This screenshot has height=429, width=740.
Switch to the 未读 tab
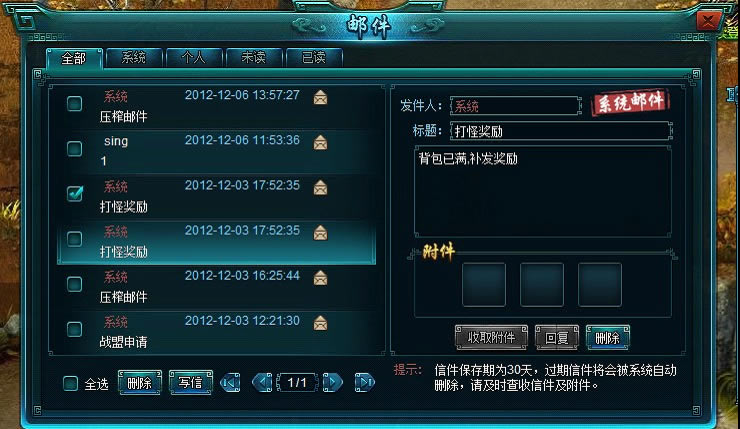[254, 58]
